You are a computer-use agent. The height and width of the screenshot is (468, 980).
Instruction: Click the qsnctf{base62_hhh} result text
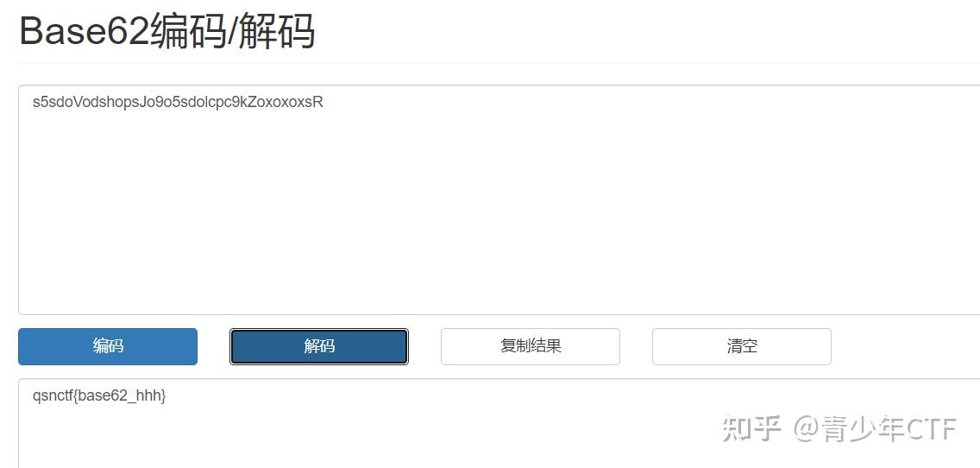[98, 395]
